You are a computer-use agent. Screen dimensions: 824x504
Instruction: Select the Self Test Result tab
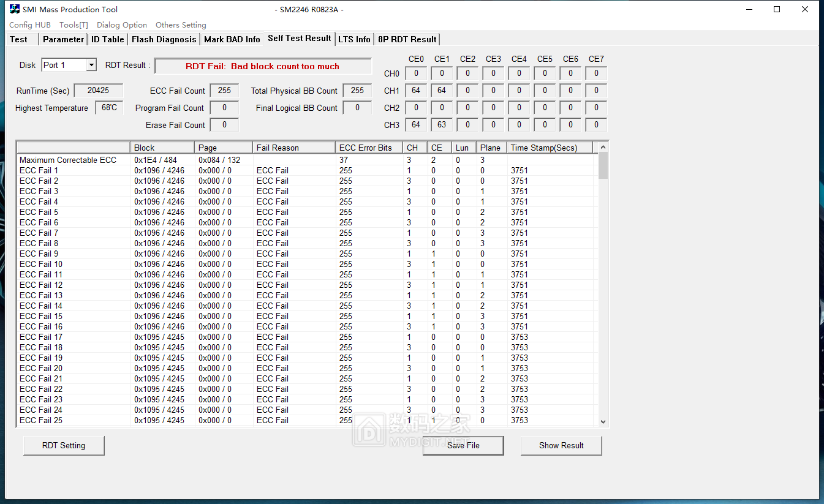coord(300,38)
